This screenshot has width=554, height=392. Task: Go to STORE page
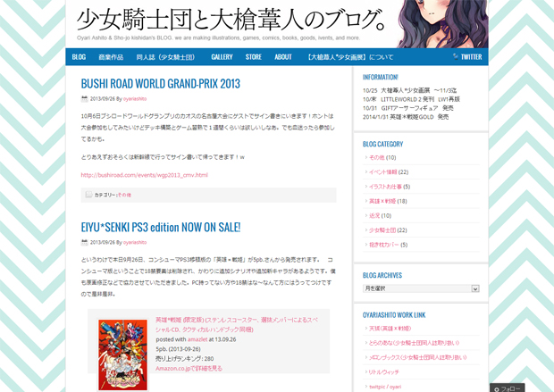(254, 57)
